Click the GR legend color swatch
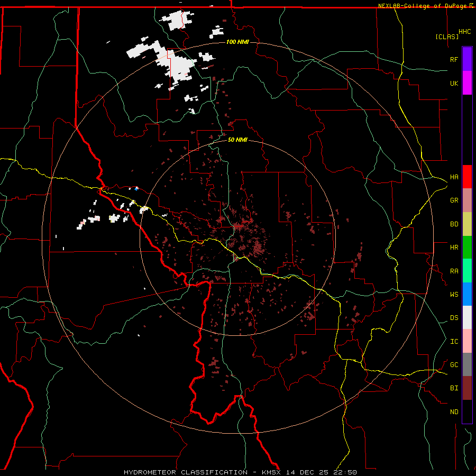Image resolution: width=476 pixels, height=476 pixels. [467, 200]
